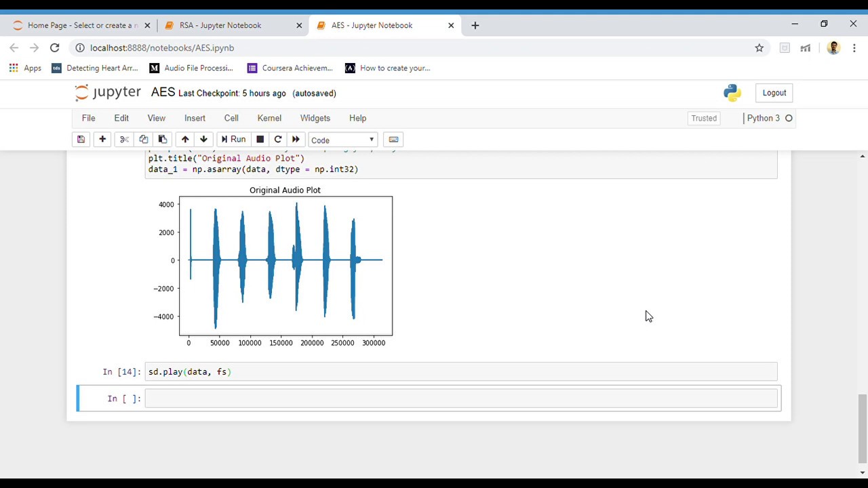This screenshot has width=868, height=488.
Task: Interrupt the kernel with stop icon
Action: (x=260, y=140)
